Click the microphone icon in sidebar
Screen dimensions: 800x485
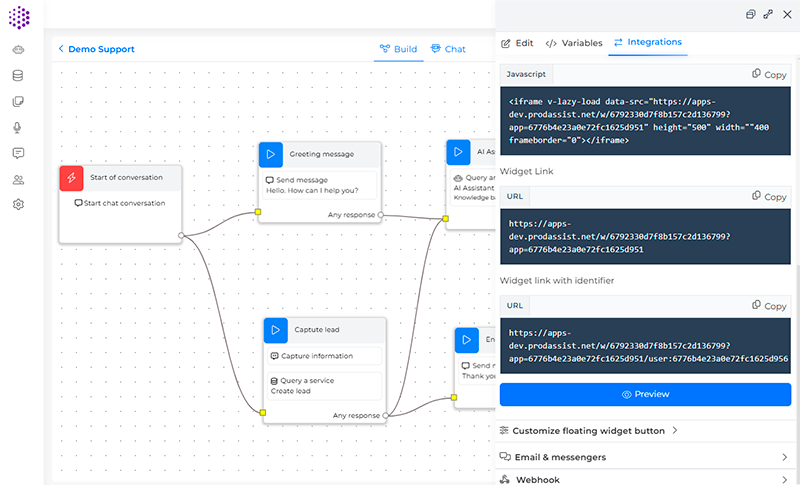18,127
